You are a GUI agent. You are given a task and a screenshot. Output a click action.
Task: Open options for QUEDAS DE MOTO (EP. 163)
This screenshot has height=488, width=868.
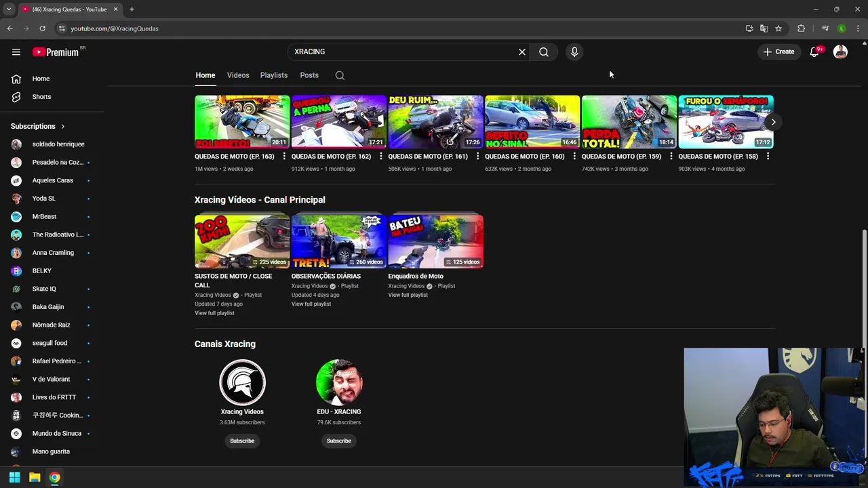(x=284, y=157)
